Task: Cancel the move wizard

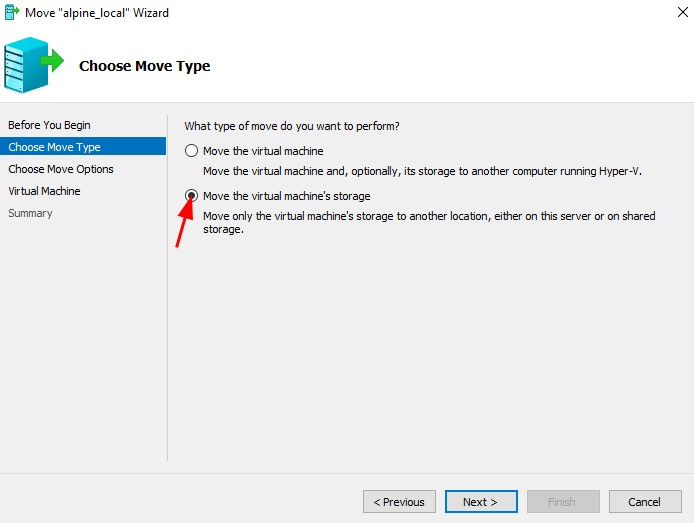Action: pos(645,502)
